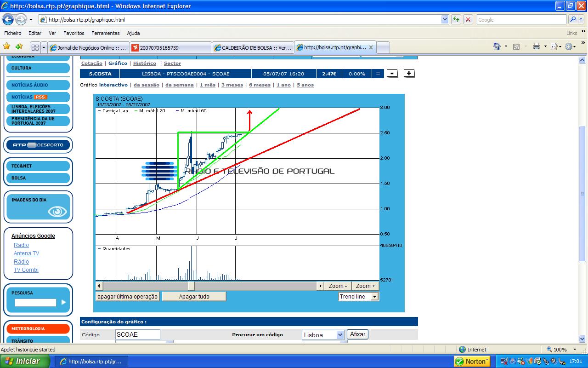The width and height of the screenshot is (588, 368).
Task: Click the Quick Tabs grid icon
Action: coord(35,47)
